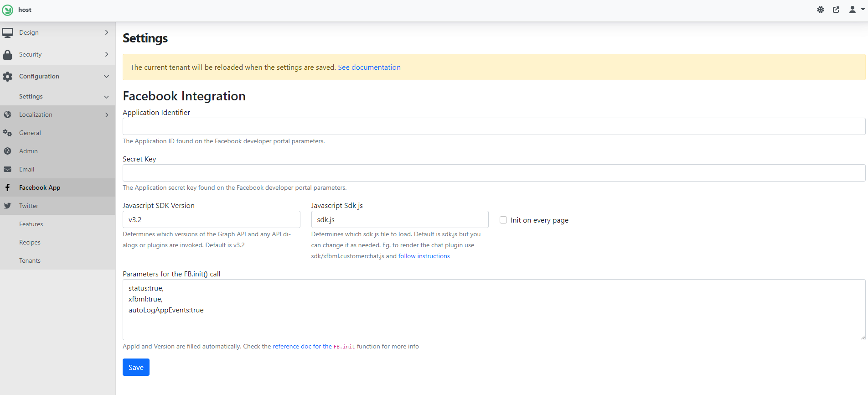Click the Init on every page label

[539, 220]
